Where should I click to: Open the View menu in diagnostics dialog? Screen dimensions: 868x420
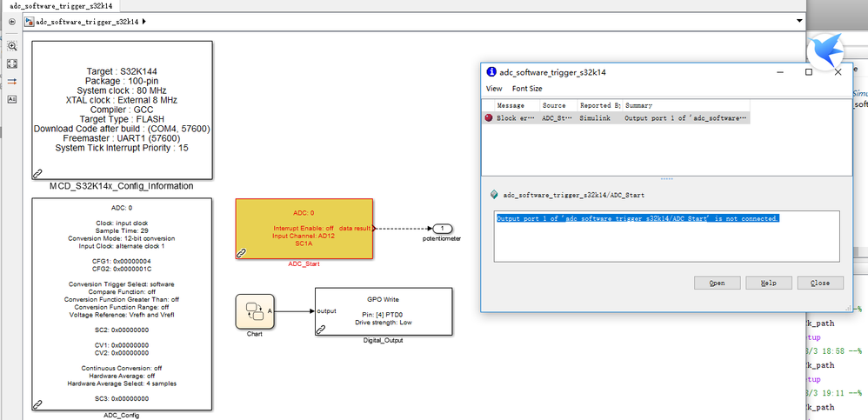tap(494, 89)
